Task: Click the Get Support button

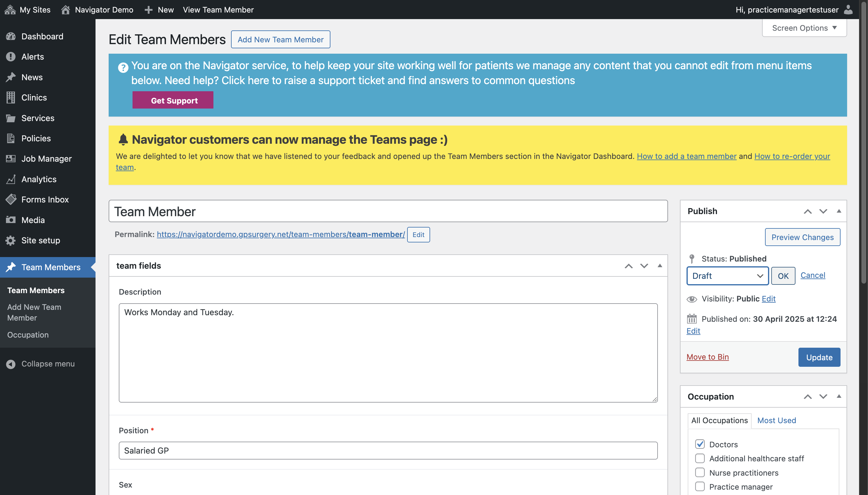Action: [173, 100]
